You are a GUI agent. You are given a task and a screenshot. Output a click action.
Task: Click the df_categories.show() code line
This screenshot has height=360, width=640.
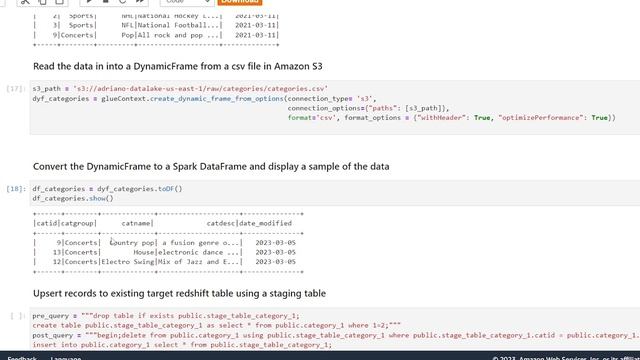[73, 198]
